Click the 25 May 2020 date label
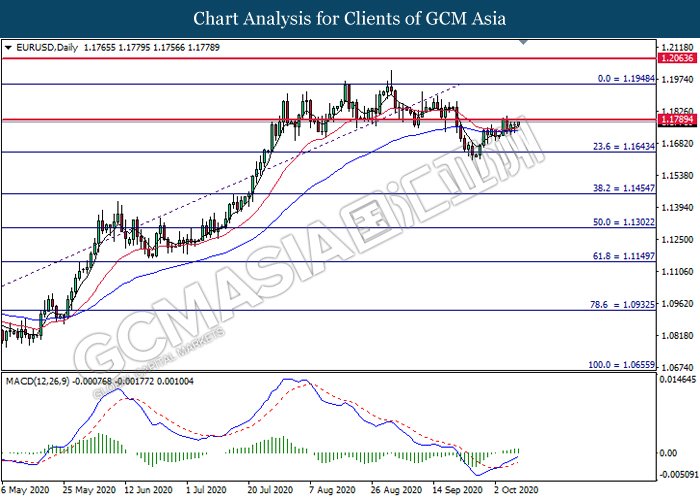Screen dimensions: 700x500 coord(89,490)
